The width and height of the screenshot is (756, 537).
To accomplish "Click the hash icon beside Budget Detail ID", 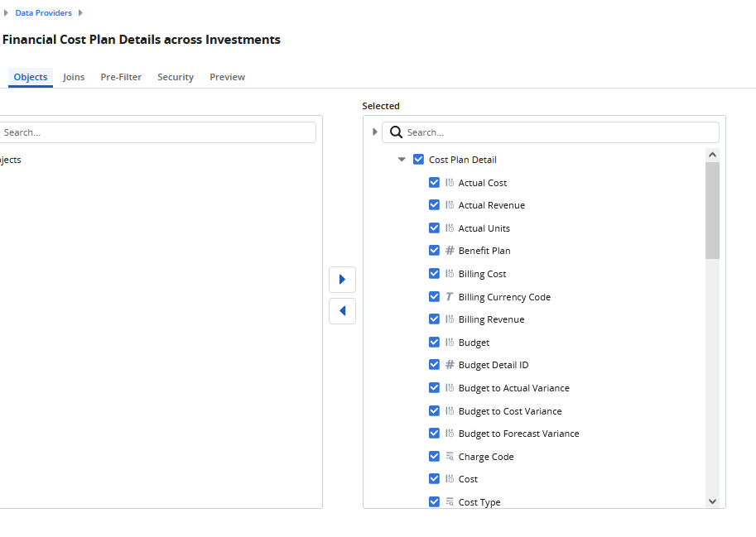I will 450,365.
